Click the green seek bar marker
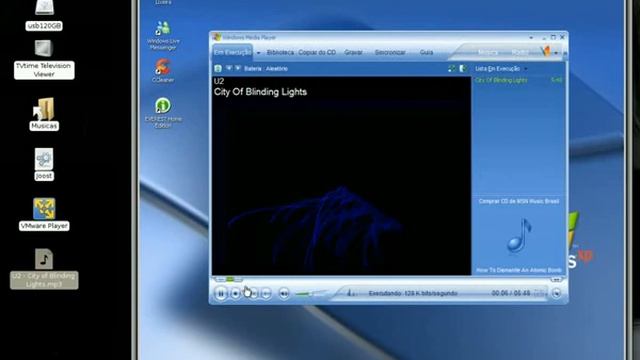The height and width of the screenshot is (360, 640). pos(230,280)
